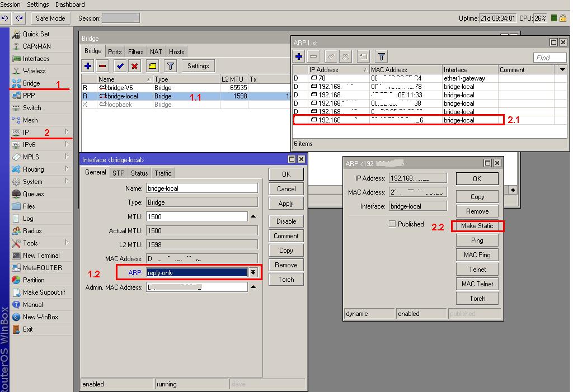This screenshot has height=392, width=573.
Task: Open the ARP List column selector dropdown
Action: coord(562,69)
